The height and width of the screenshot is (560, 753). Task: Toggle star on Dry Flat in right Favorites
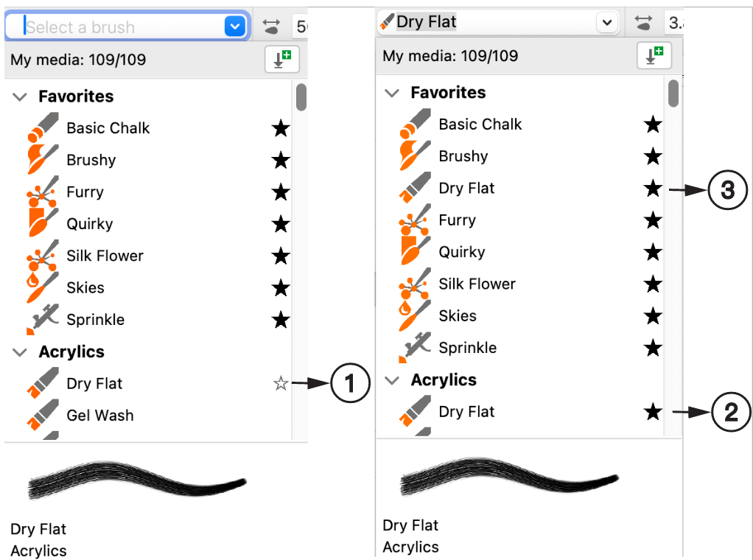653,189
